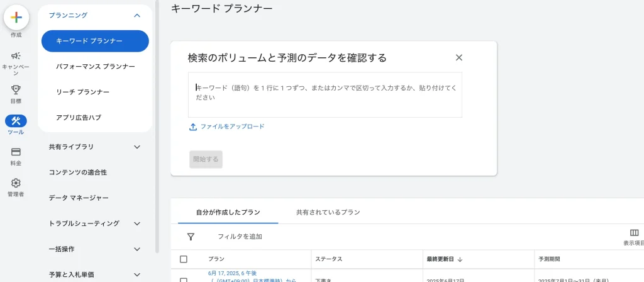Screen dimensions: 644x282
Task: Open データ マネージャー
Action: 79,198
